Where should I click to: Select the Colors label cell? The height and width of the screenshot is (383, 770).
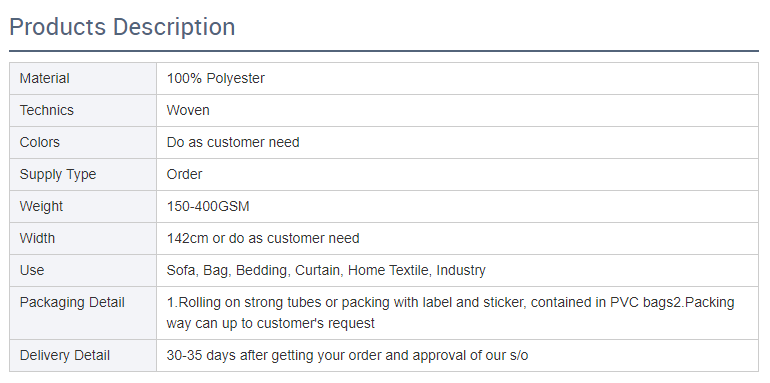83,142
